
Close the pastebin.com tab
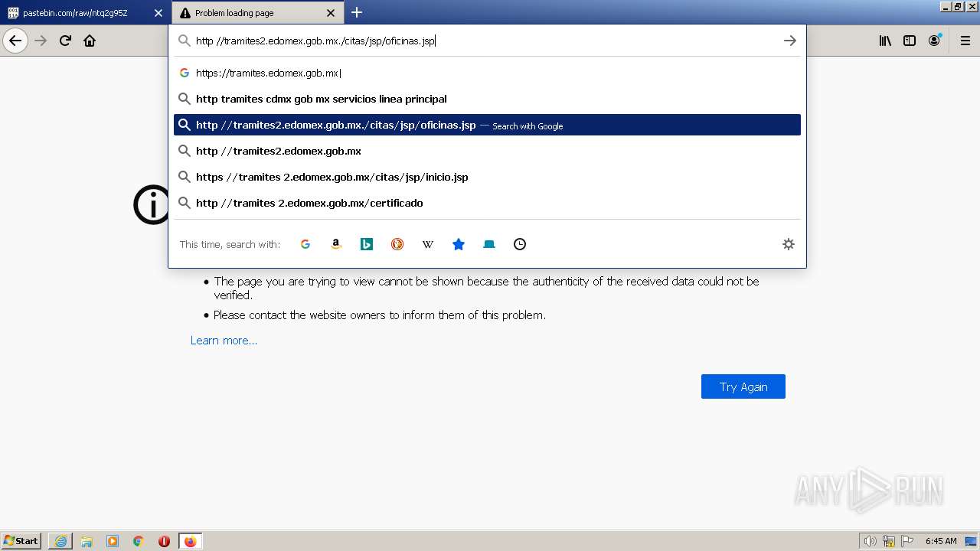point(158,13)
